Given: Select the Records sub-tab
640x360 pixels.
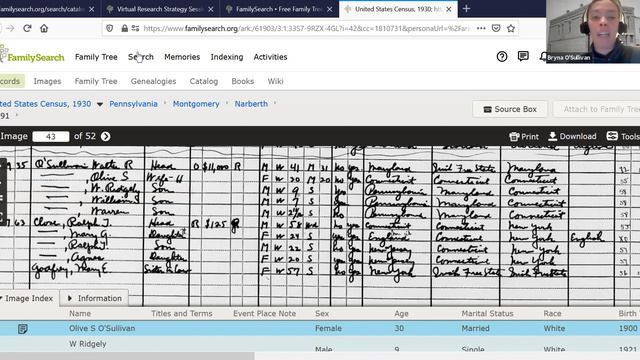Looking at the screenshot, I should coord(11,81).
